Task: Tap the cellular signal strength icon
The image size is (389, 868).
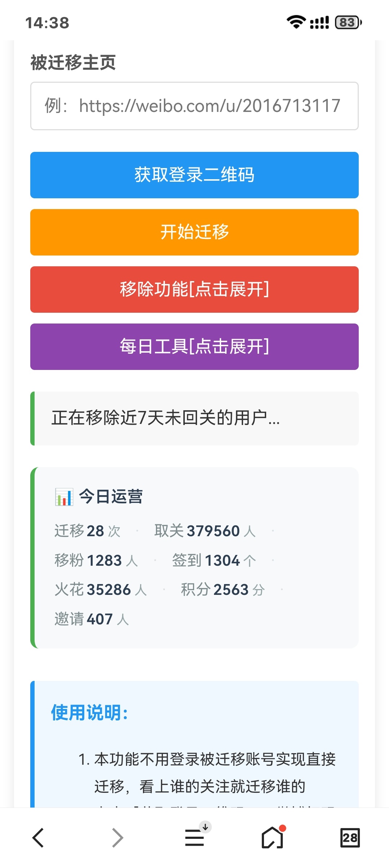Action: (319, 22)
